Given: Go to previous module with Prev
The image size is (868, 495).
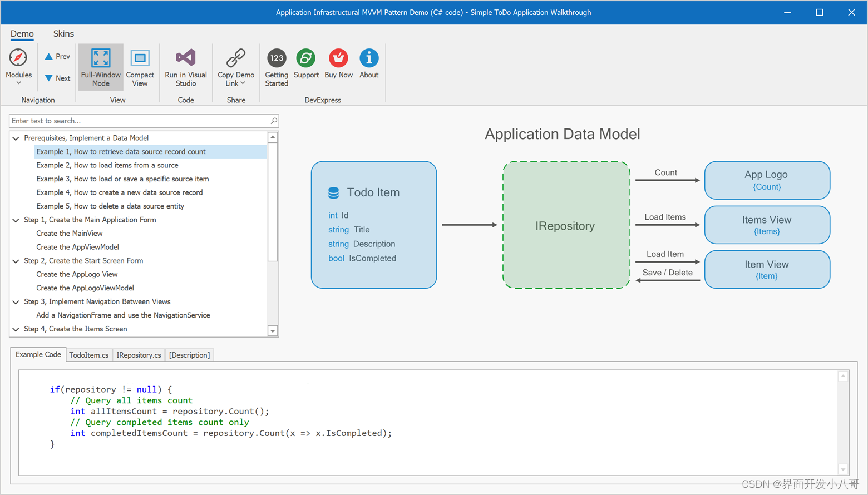Looking at the screenshot, I should (x=57, y=57).
